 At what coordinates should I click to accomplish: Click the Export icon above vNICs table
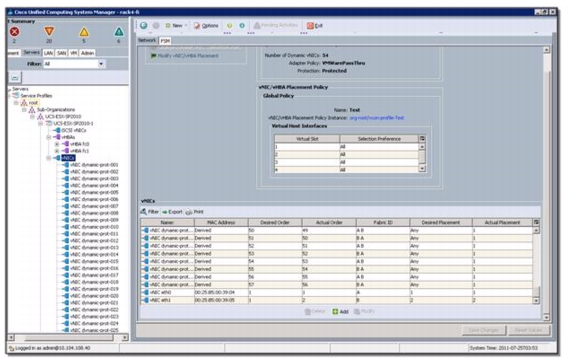(165, 212)
